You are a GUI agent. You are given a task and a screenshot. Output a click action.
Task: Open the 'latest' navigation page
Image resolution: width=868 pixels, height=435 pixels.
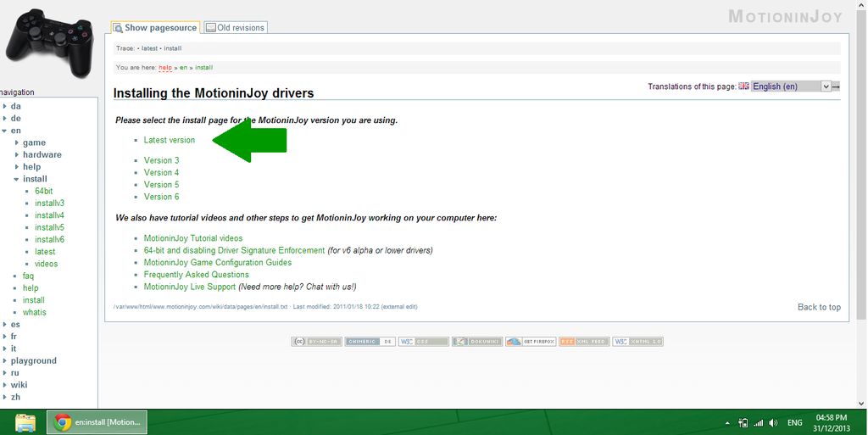point(45,252)
